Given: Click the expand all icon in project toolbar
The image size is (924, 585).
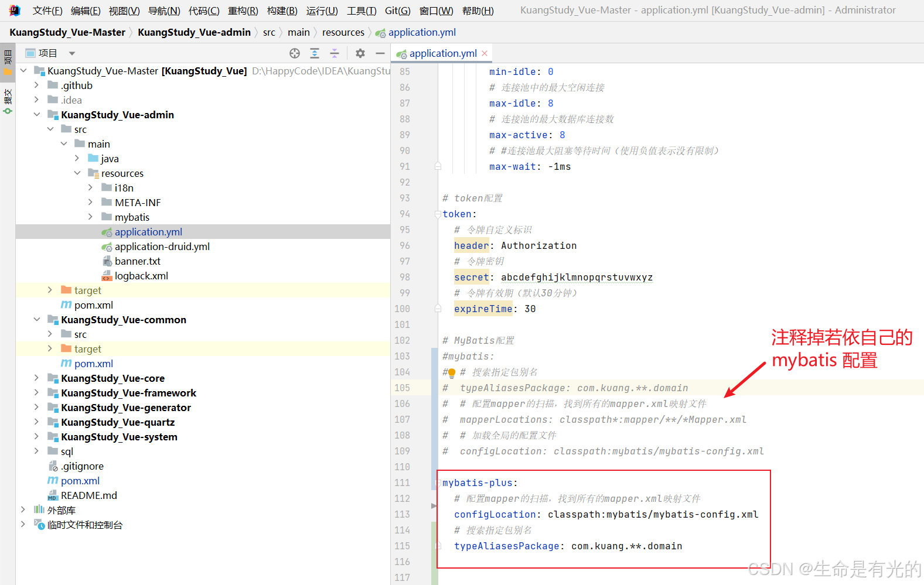Looking at the screenshot, I should [315, 53].
